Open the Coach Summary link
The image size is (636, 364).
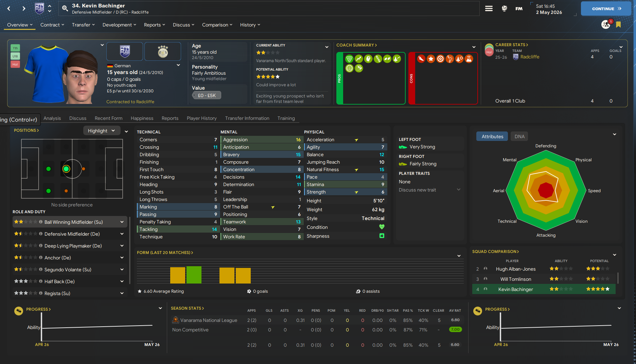pos(356,45)
